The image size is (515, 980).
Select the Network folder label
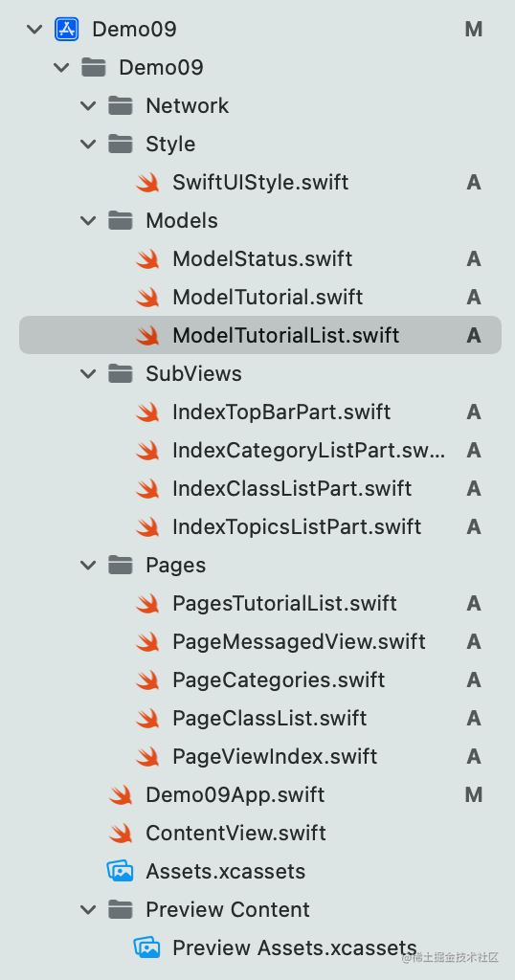[188, 105]
